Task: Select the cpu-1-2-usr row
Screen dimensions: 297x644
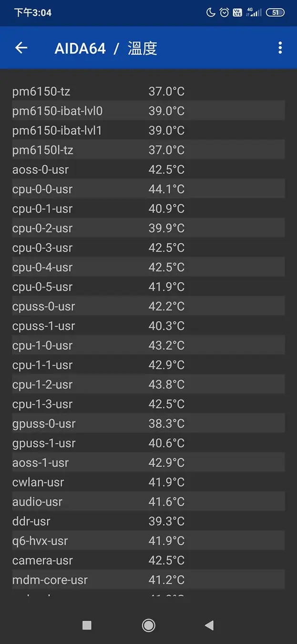Action: (x=148, y=384)
